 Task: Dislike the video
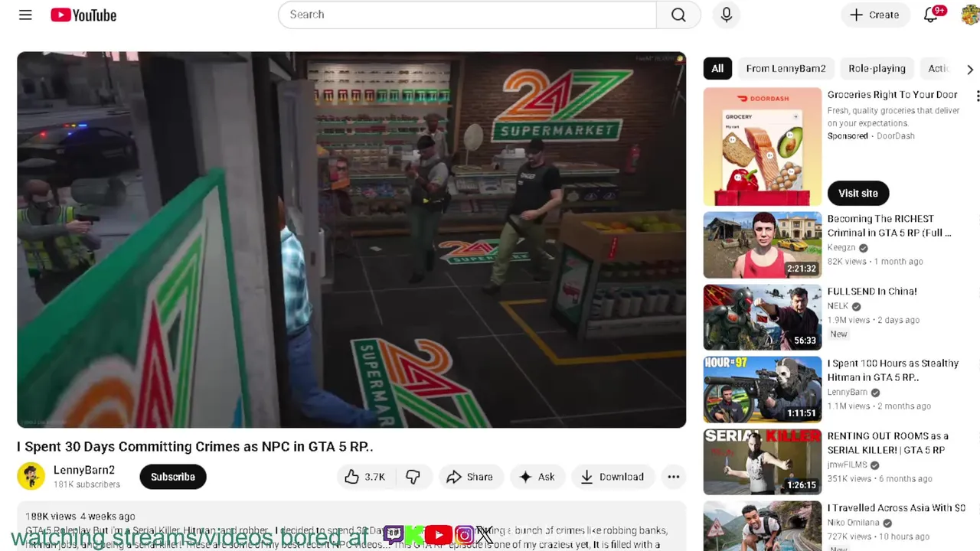pos(413,477)
